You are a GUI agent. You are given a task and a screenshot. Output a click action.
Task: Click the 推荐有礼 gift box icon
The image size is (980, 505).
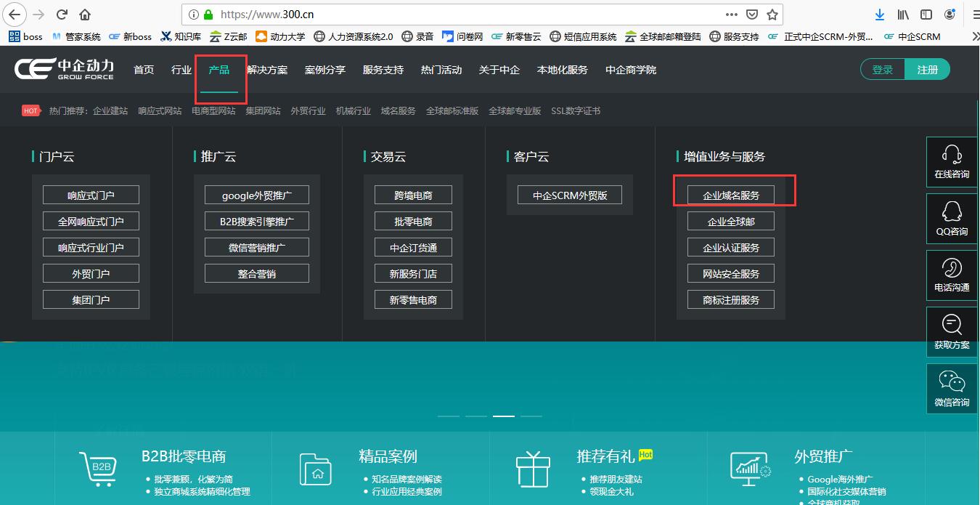pyautogui.click(x=533, y=469)
